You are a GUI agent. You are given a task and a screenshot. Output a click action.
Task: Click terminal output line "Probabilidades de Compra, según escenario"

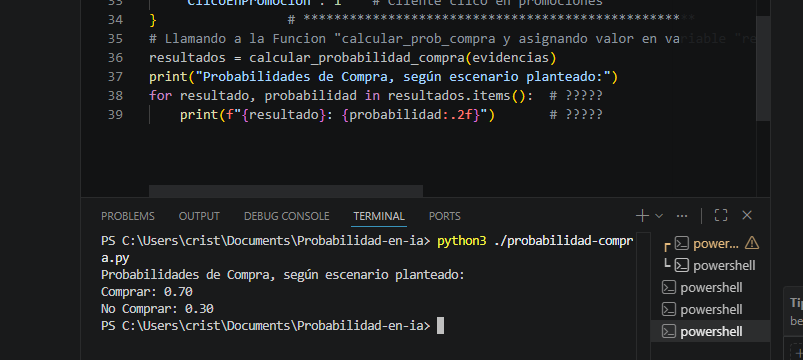283,275
